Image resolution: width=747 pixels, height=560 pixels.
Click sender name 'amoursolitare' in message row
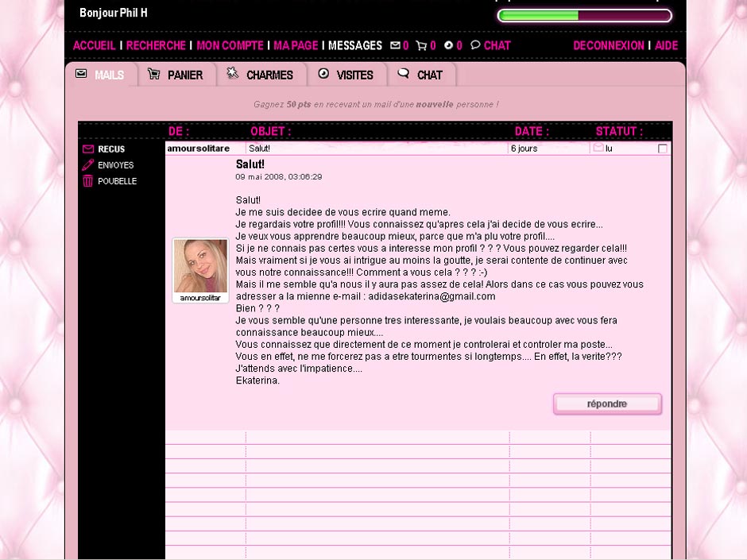(198, 148)
